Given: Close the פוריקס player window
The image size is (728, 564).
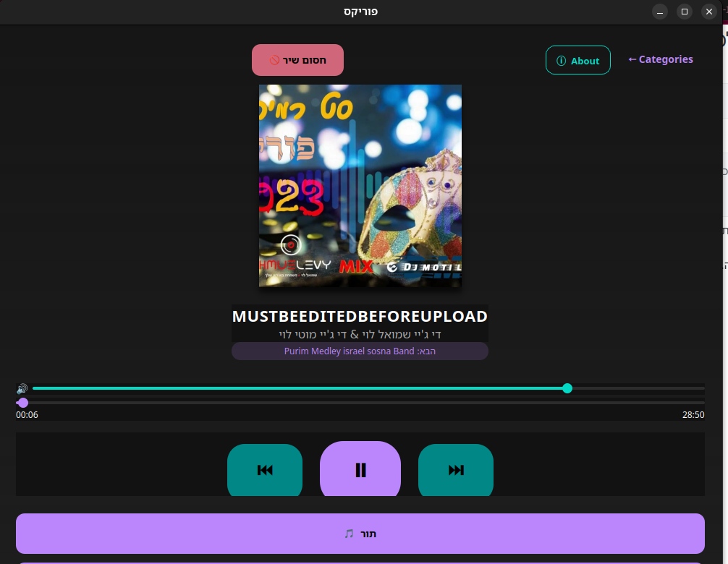Looking at the screenshot, I should tap(708, 12).
